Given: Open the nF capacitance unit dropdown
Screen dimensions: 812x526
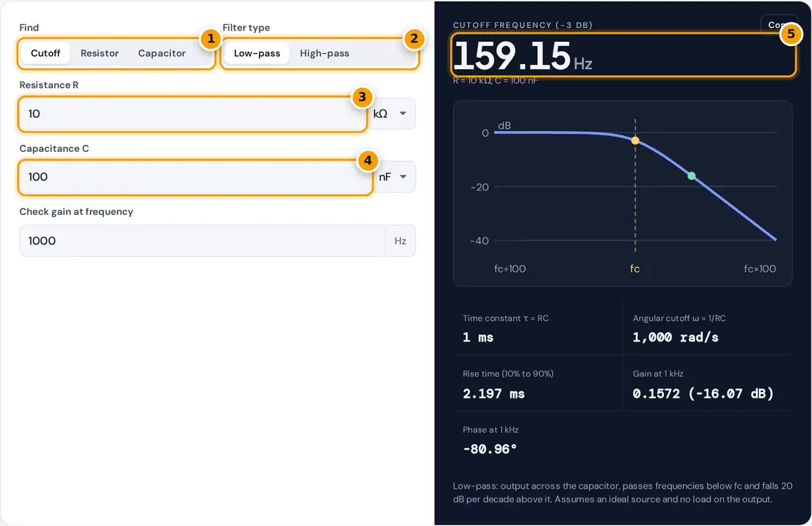Looking at the screenshot, I should pos(394,177).
